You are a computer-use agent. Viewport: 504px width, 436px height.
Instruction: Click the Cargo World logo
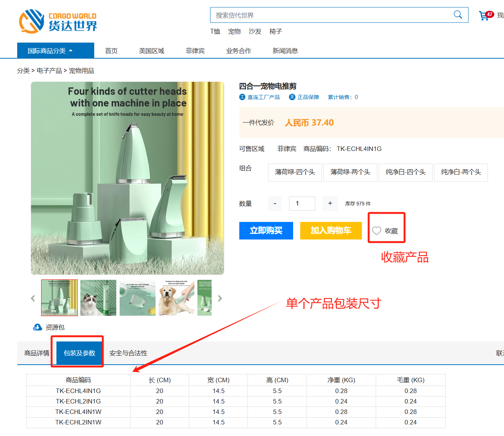[58, 21]
